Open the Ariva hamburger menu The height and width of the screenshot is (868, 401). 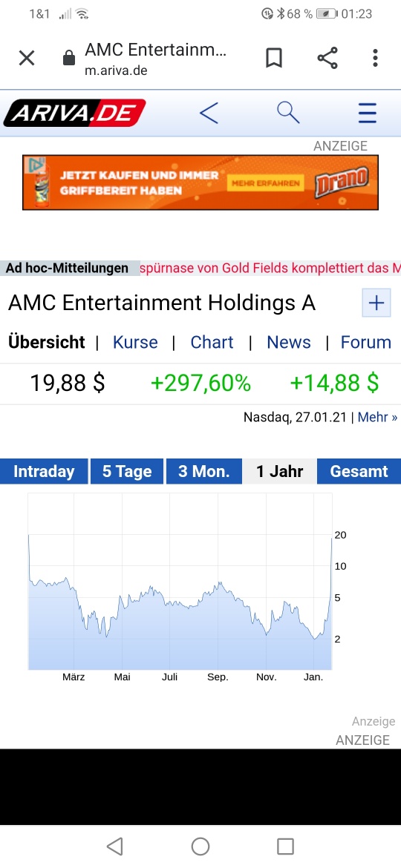coord(368,113)
